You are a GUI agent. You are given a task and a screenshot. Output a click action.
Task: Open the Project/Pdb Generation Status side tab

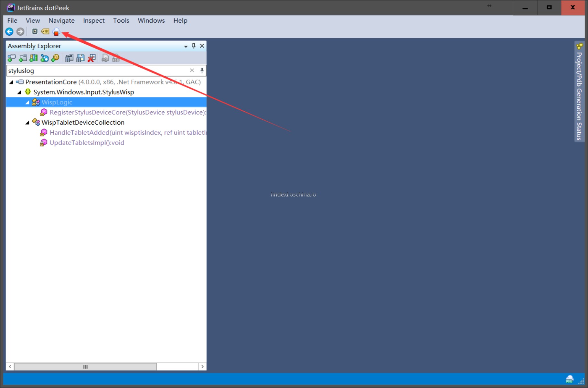[579, 94]
